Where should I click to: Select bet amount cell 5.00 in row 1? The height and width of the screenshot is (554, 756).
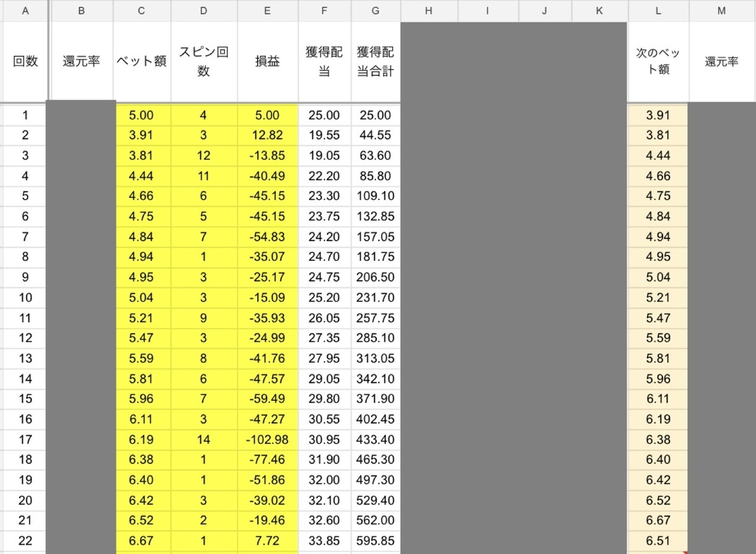point(142,115)
